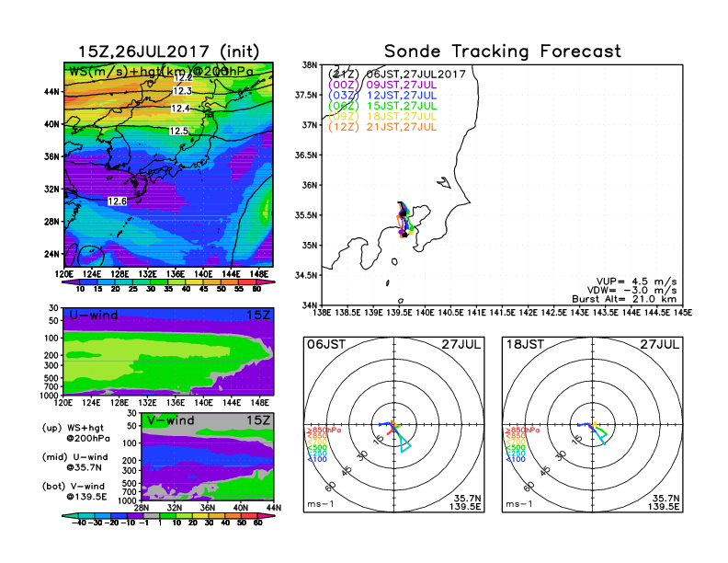The height and width of the screenshot is (563, 728).
Task: Click the 60 ring label in 06JST hodograph
Action: pos(330,487)
